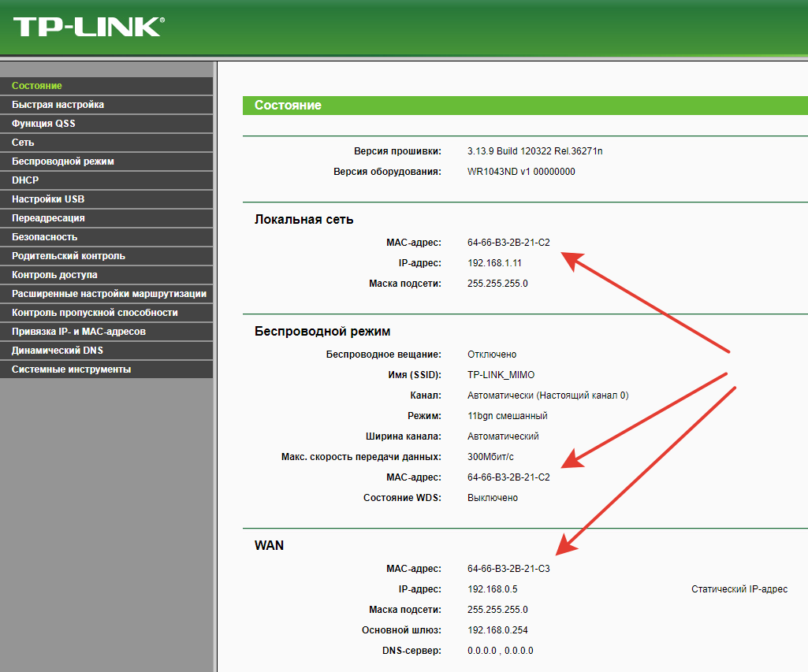Click the TP-LINK logo
The image size is (808, 672).
(x=88, y=26)
